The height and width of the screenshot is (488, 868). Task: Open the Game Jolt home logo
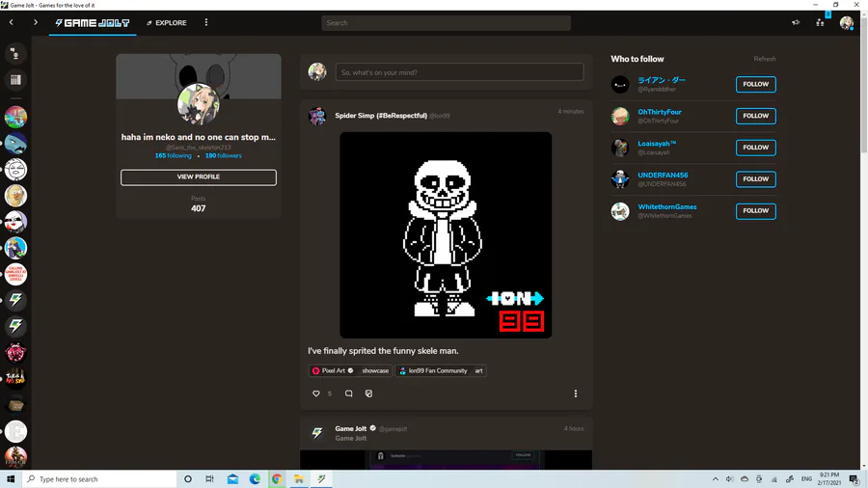(x=93, y=23)
